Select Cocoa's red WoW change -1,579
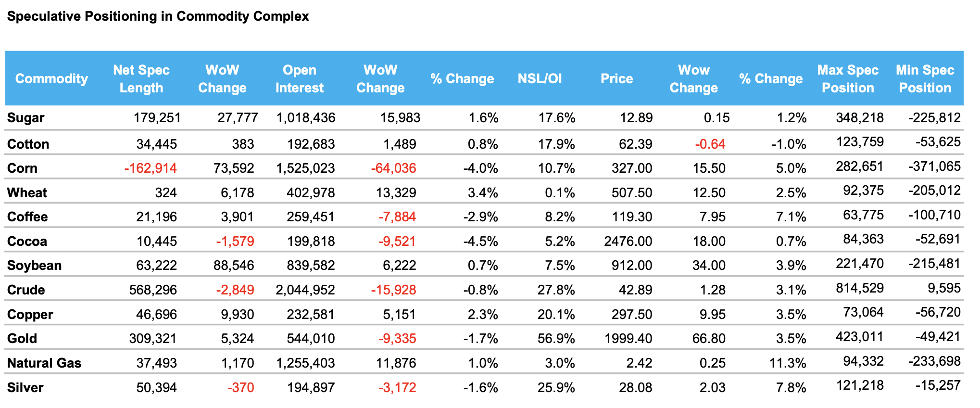This screenshot has height=408, width=980. 235,242
